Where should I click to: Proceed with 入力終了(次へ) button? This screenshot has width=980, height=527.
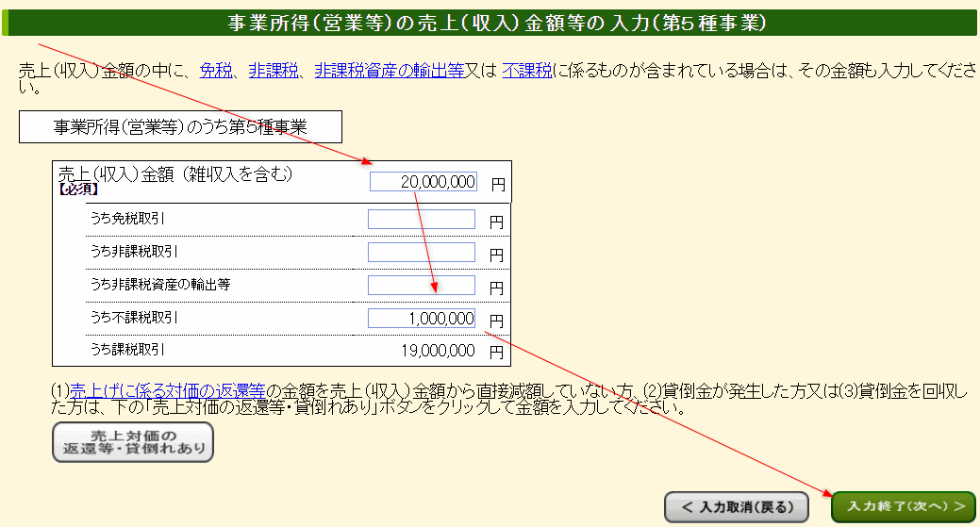click(902, 506)
